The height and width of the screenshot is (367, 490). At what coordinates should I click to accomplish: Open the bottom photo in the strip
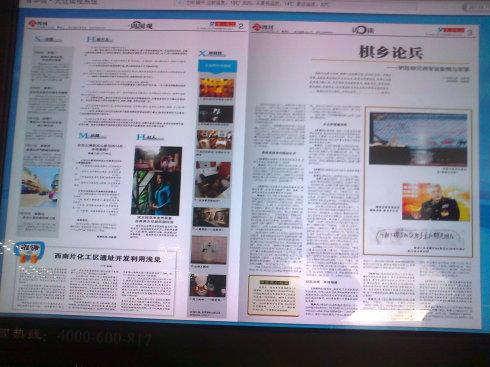(x=207, y=286)
